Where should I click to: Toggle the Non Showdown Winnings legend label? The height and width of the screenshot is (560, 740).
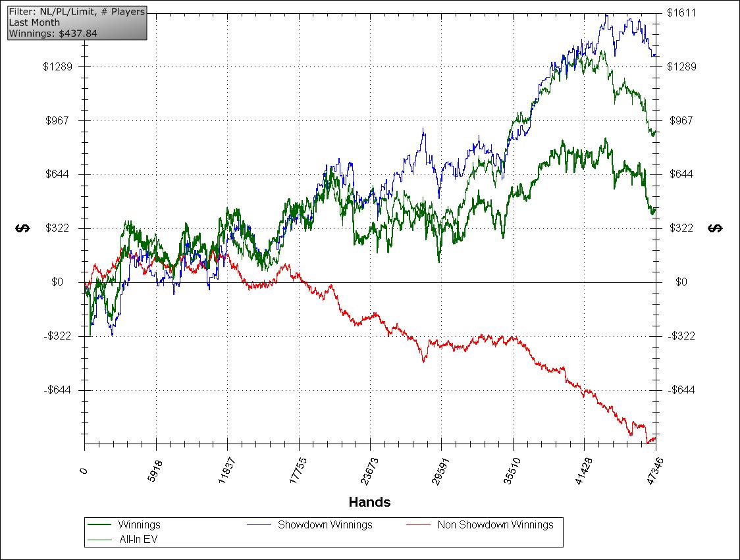pos(495,525)
